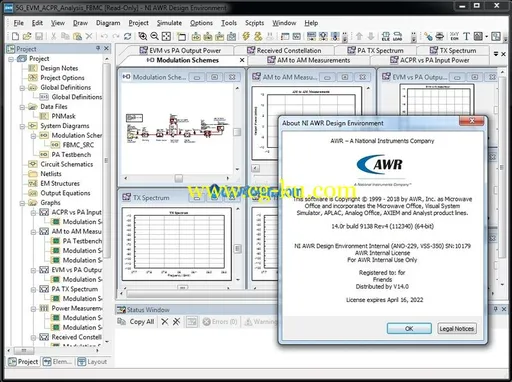Collapse the Project root node
The height and width of the screenshot is (382, 512).
point(11,59)
